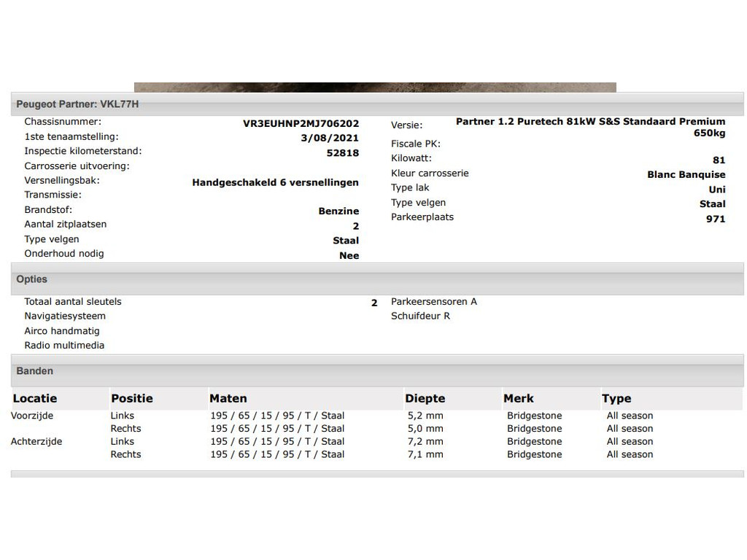Click the Achterzijde row label

(36, 441)
